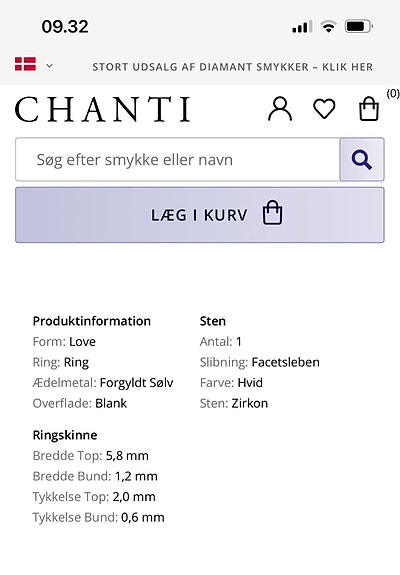This screenshot has height=575, width=400.
Task: Click the magnifying glass search button
Action: coord(362,160)
